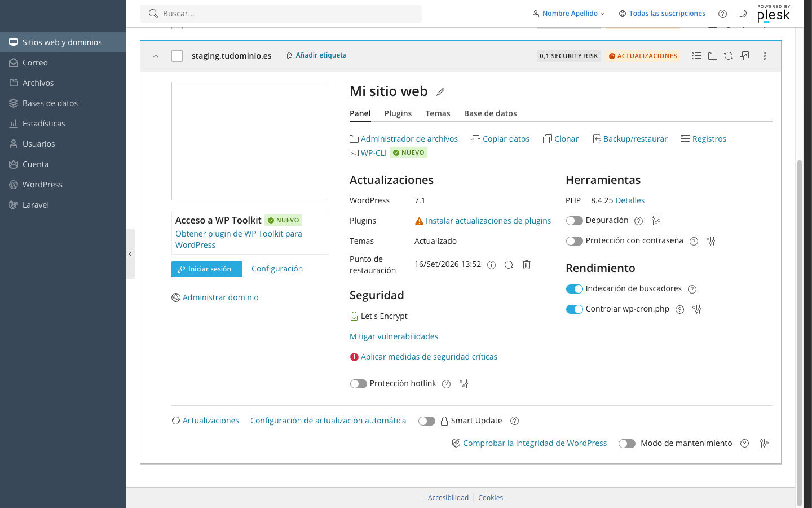Image resolution: width=812 pixels, height=508 pixels.
Task: Click the pencil icon to rename Mi sitio web
Action: coord(440,92)
